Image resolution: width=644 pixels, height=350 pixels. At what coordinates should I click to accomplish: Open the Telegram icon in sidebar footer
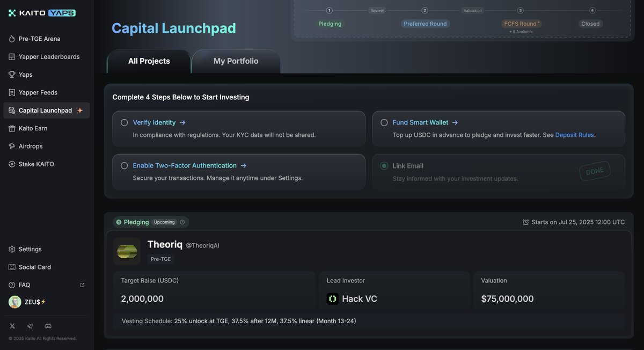coord(30,326)
